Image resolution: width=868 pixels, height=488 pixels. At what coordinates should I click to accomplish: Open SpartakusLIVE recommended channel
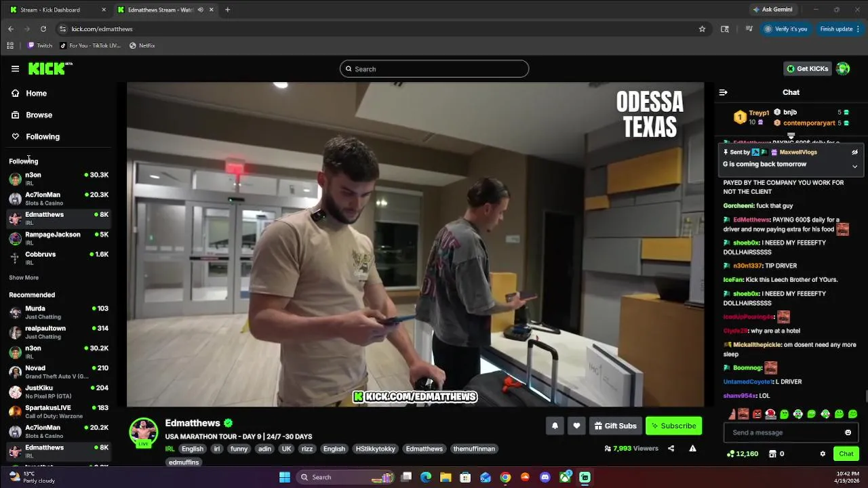pyautogui.click(x=58, y=411)
